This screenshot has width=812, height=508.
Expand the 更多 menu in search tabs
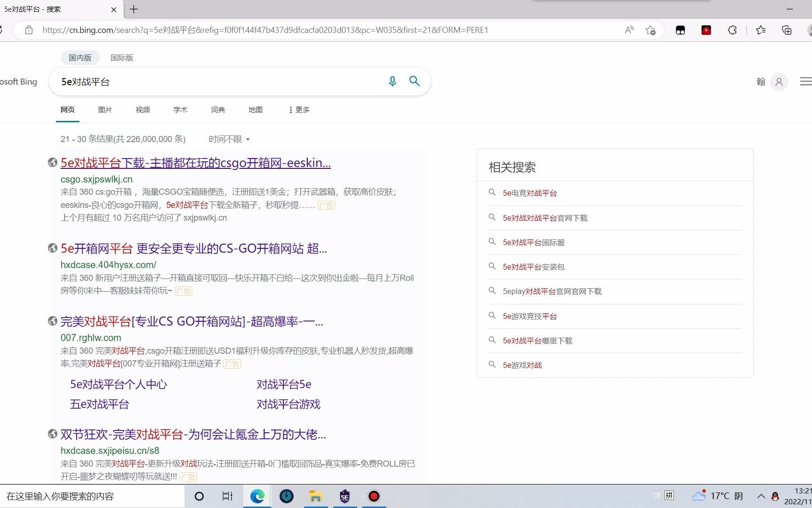pos(299,110)
